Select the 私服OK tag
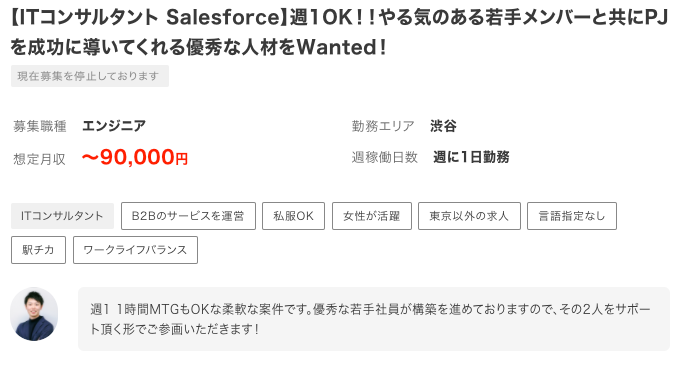 293,216
